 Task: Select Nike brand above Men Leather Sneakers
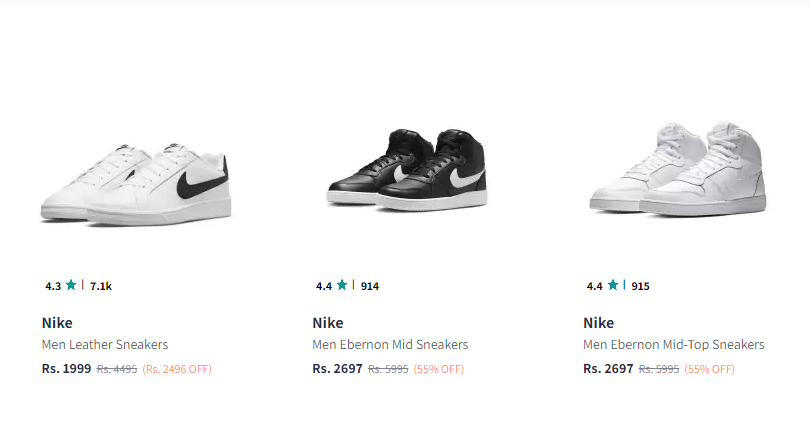pos(57,323)
